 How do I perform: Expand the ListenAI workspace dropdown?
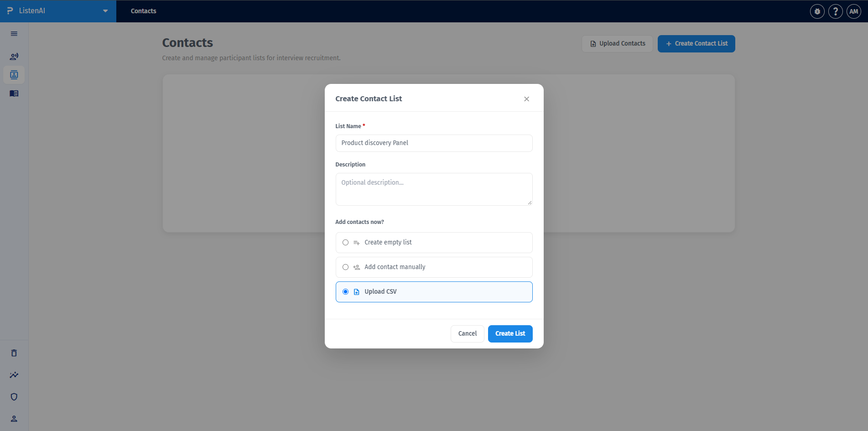tap(105, 11)
